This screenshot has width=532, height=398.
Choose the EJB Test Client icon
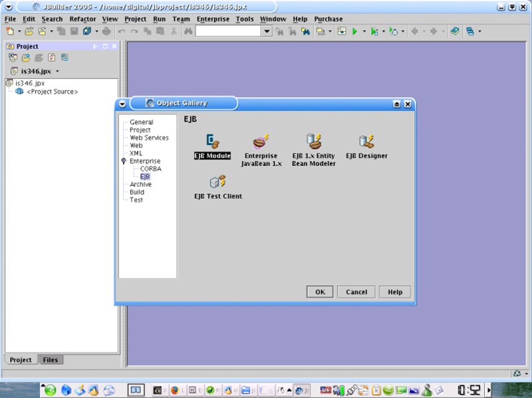[217, 182]
